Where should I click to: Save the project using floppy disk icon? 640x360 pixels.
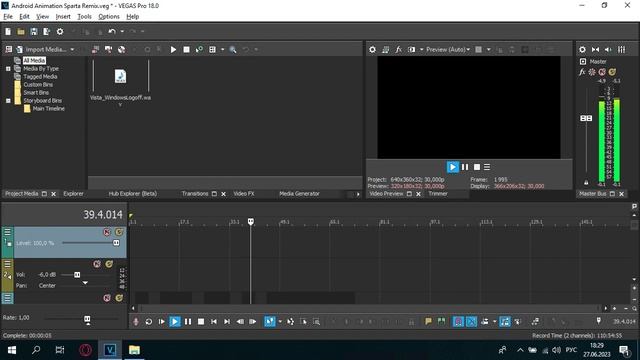pos(34,31)
